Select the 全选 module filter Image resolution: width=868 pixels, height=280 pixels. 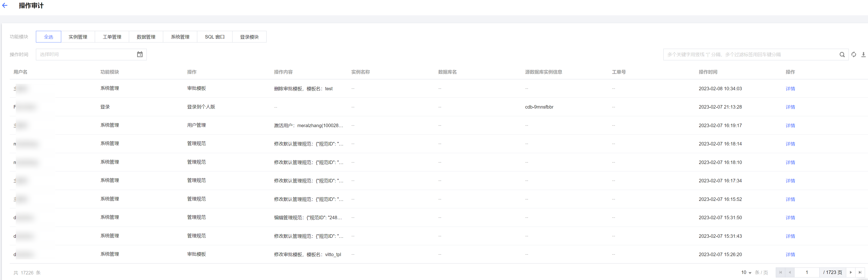click(48, 37)
